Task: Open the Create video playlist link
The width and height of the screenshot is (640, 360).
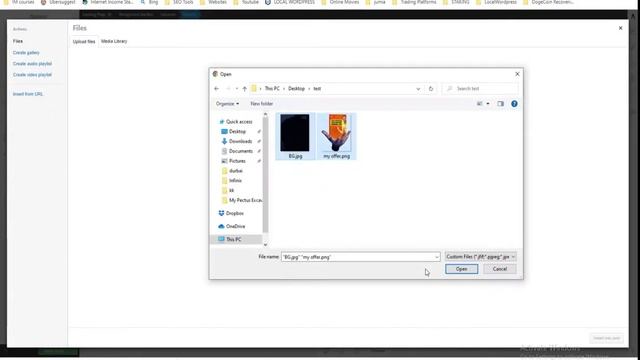Action: click(32, 75)
